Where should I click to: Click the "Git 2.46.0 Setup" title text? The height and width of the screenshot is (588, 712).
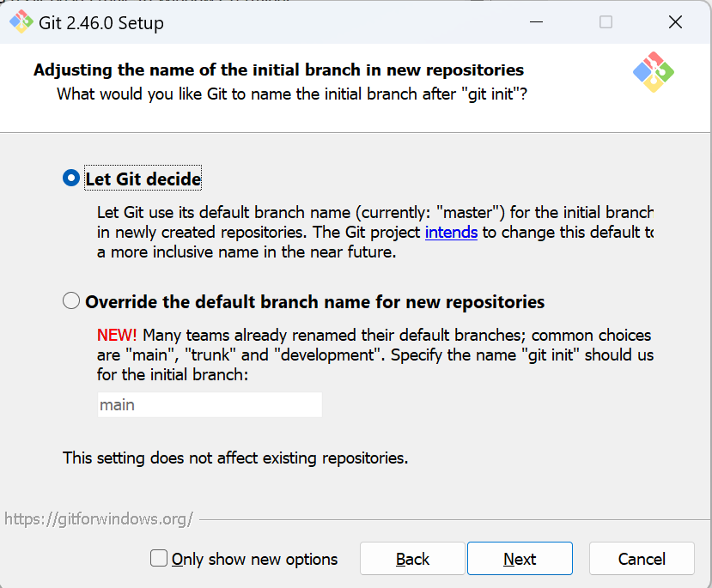point(101,22)
